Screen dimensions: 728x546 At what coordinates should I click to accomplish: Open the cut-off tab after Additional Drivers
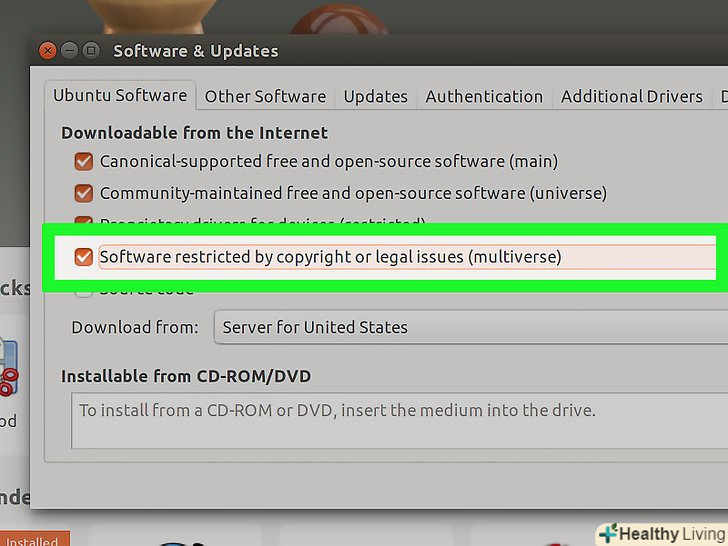pos(722,97)
